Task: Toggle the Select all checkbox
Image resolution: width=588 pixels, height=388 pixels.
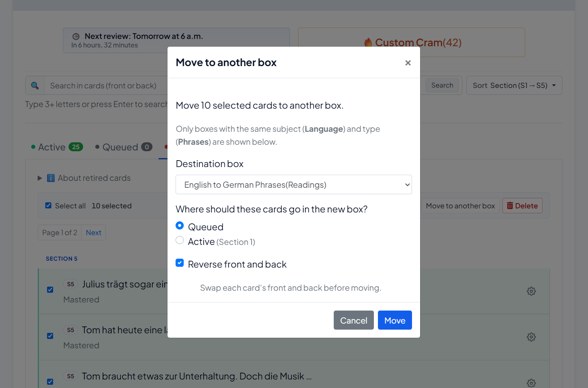Action: (x=48, y=206)
